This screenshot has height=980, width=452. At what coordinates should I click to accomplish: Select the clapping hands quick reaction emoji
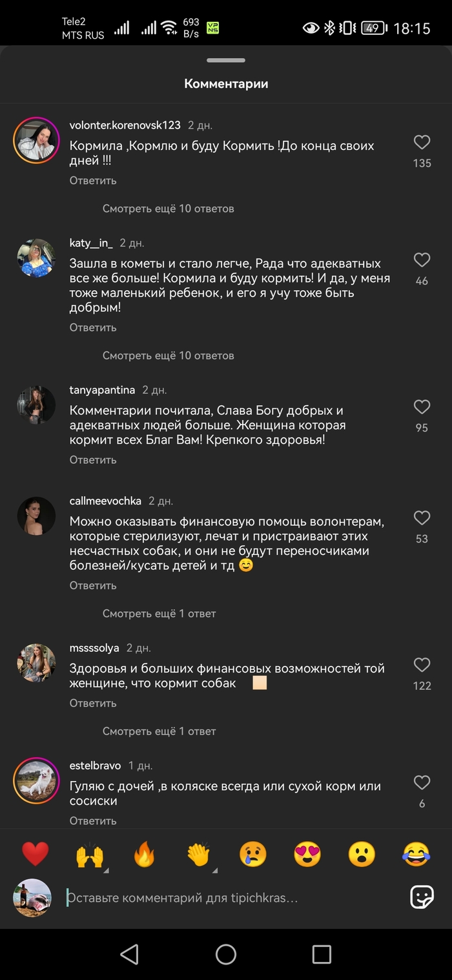pos(198,854)
